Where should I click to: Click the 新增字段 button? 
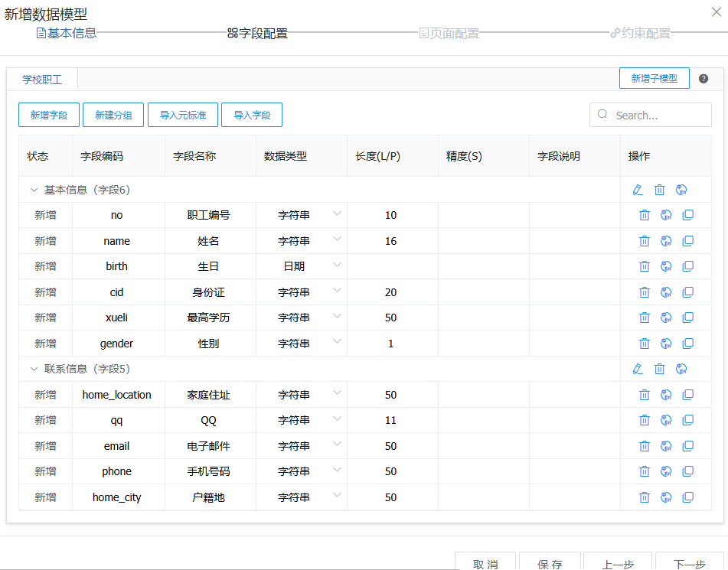click(49, 116)
